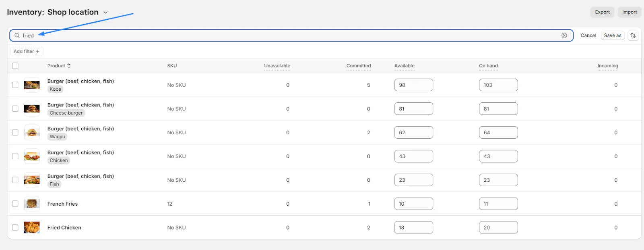Click the Import button
The height and width of the screenshot is (250, 644).
point(630,12)
